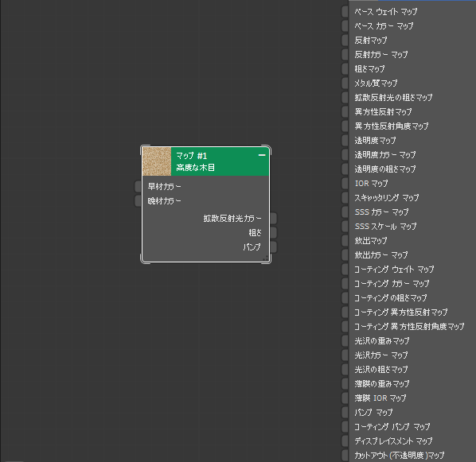
Task: Click the カットアウト(不透明度)マップ input socket
Action: (x=345, y=456)
